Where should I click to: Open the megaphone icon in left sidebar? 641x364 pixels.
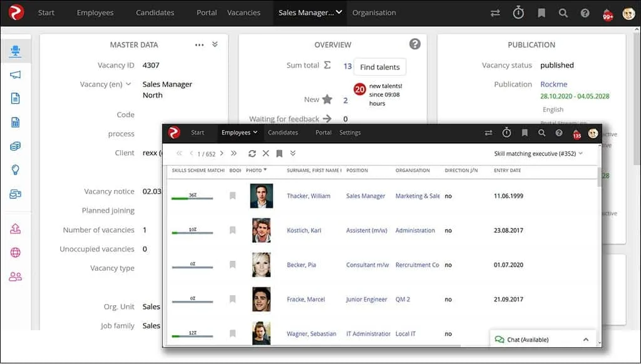pos(15,75)
